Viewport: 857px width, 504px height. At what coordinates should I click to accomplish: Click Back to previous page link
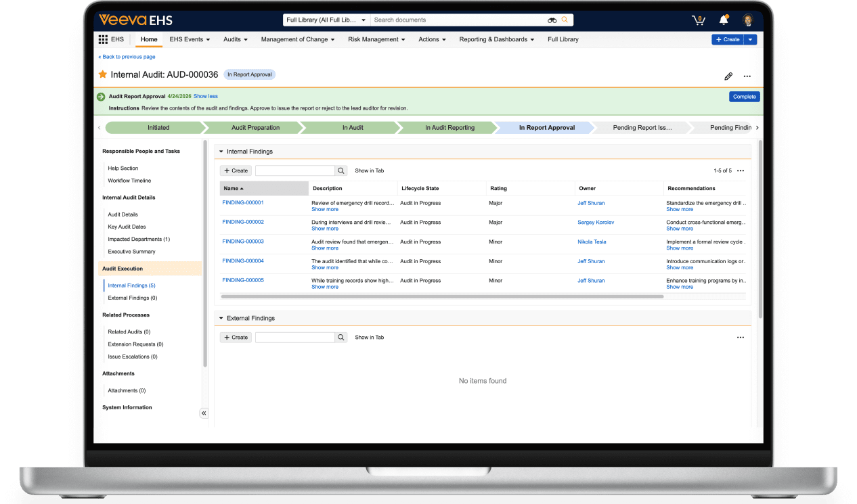click(127, 57)
